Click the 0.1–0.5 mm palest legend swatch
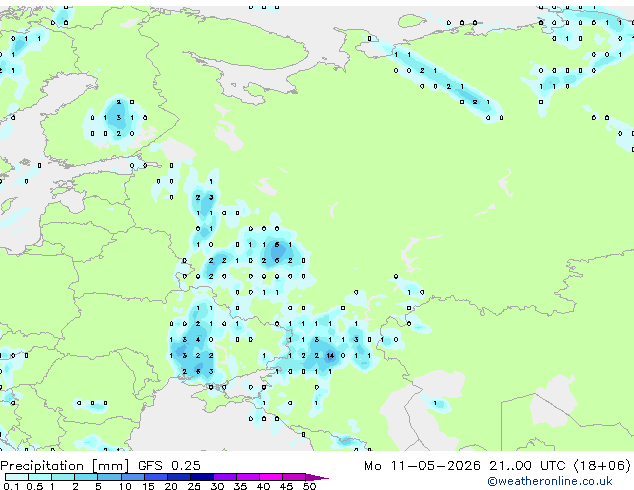This screenshot has width=634, height=490. coord(17,477)
